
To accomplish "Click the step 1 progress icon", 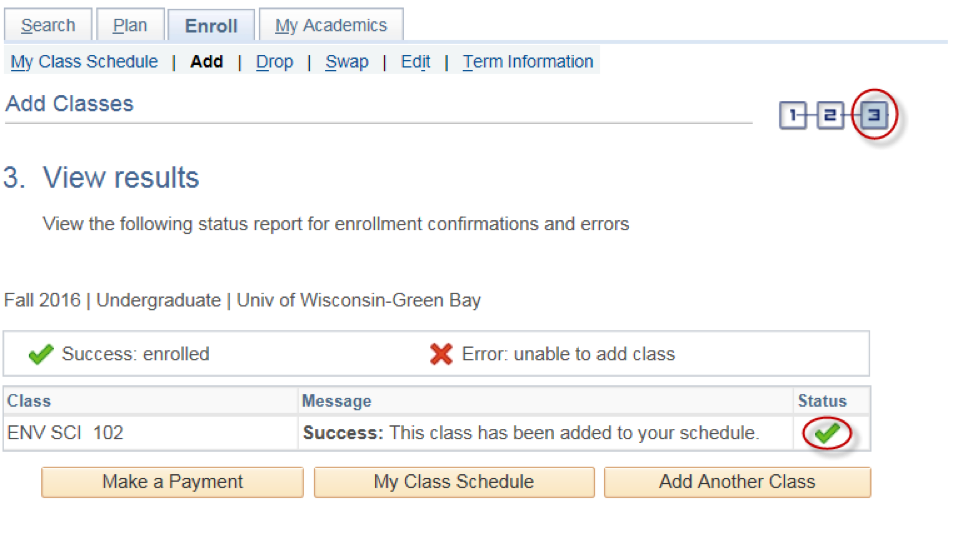I will tap(792, 115).
